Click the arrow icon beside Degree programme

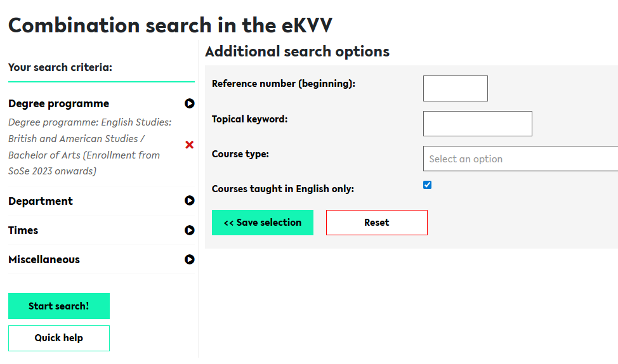pos(189,103)
